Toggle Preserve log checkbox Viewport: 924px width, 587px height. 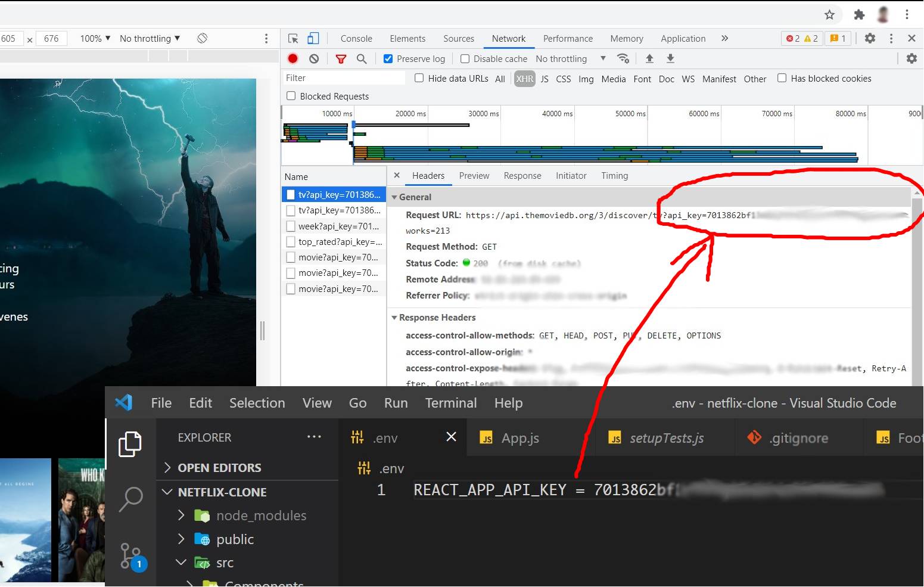[388, 58]
